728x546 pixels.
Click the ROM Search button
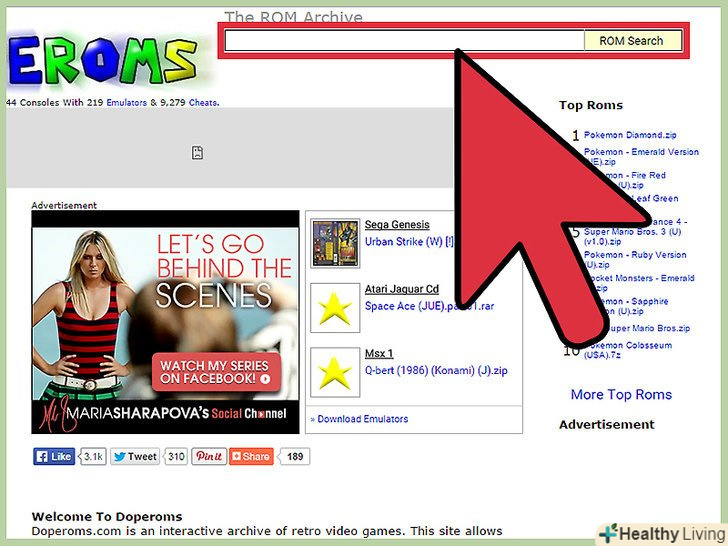pos(633,40)
